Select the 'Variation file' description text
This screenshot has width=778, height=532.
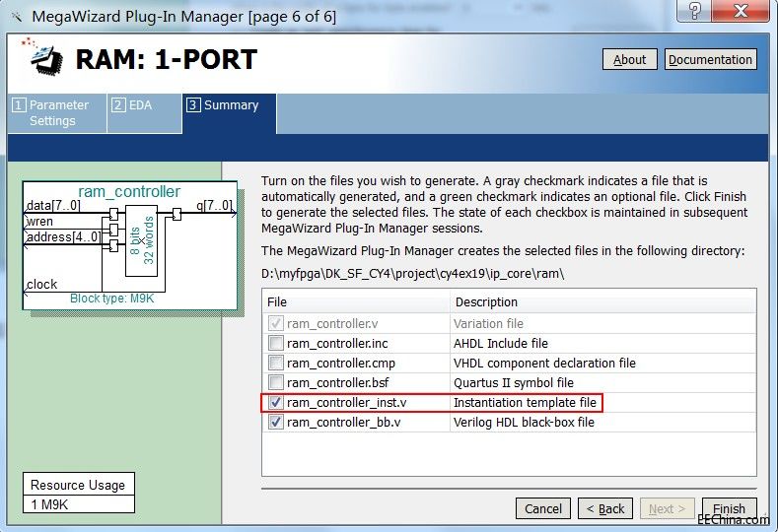[488, 324]
